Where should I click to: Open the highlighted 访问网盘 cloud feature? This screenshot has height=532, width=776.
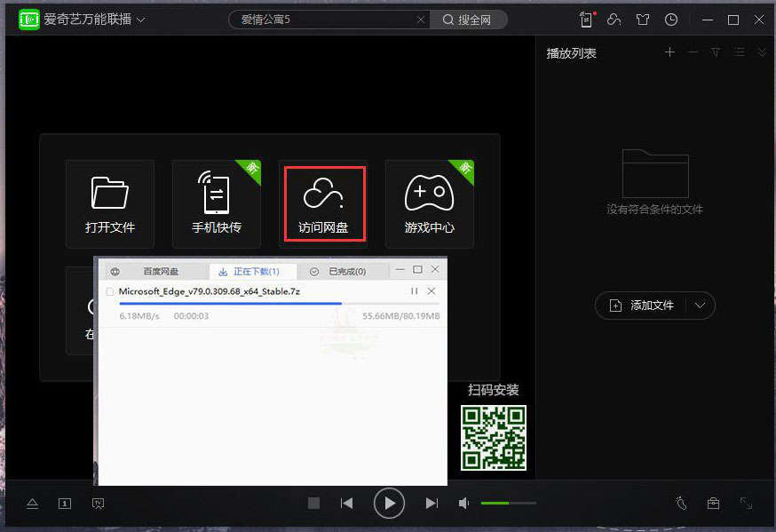point(323,202)
